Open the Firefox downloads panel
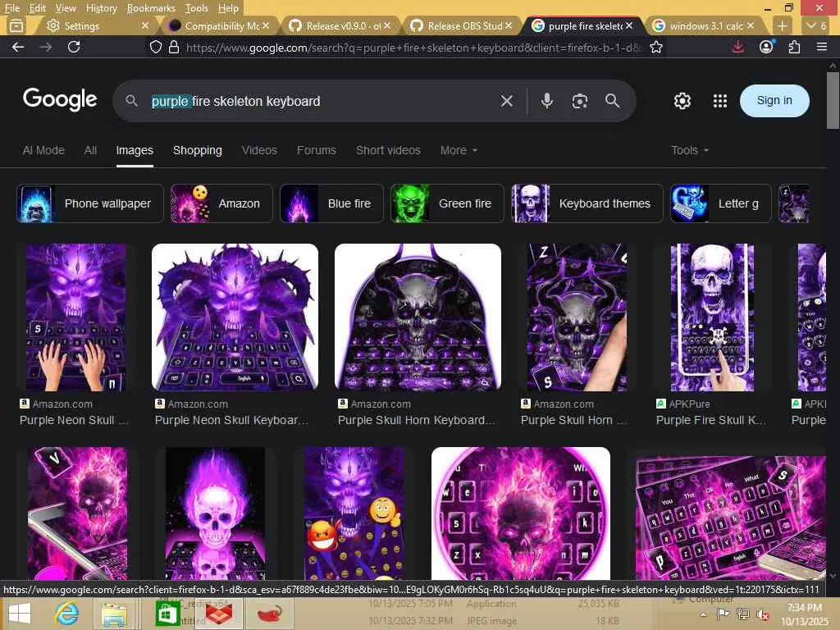840x630 pixels. [737, 47]
